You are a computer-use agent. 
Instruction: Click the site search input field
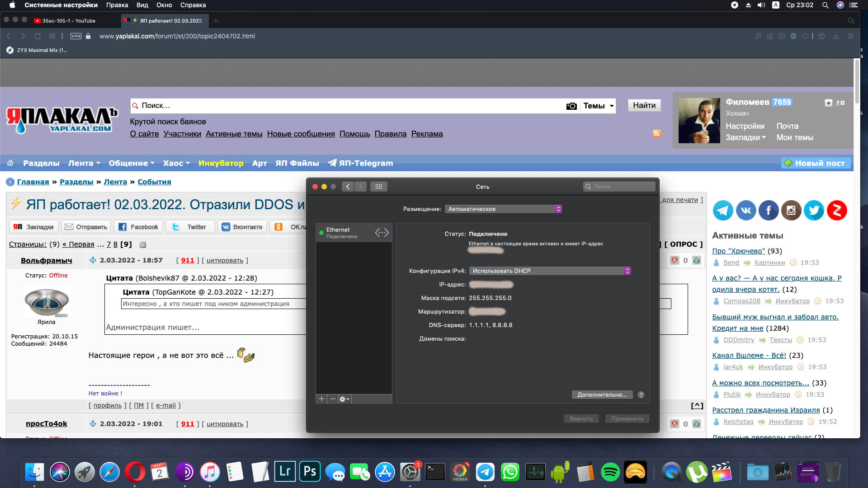tap(348, 106)
